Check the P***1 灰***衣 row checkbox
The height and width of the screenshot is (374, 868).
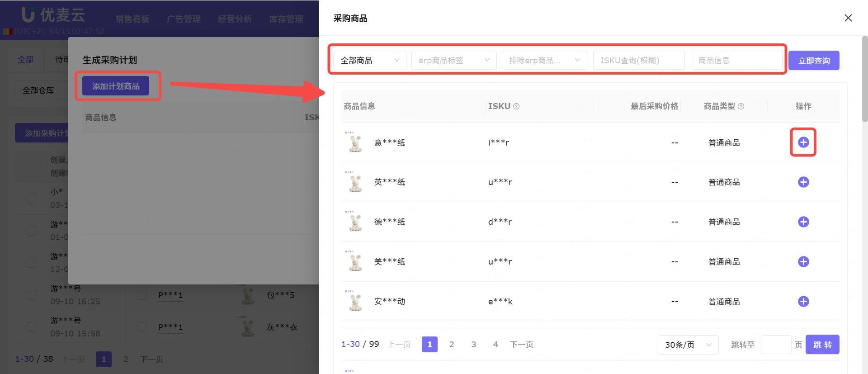coord(142,327)
